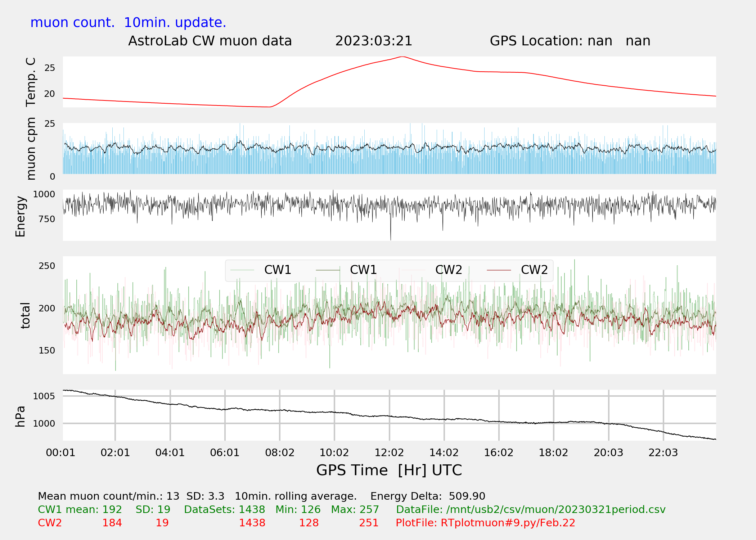
Task: Click the PlotFile RTplotmuon#9.py text
Action: [485, 523]
